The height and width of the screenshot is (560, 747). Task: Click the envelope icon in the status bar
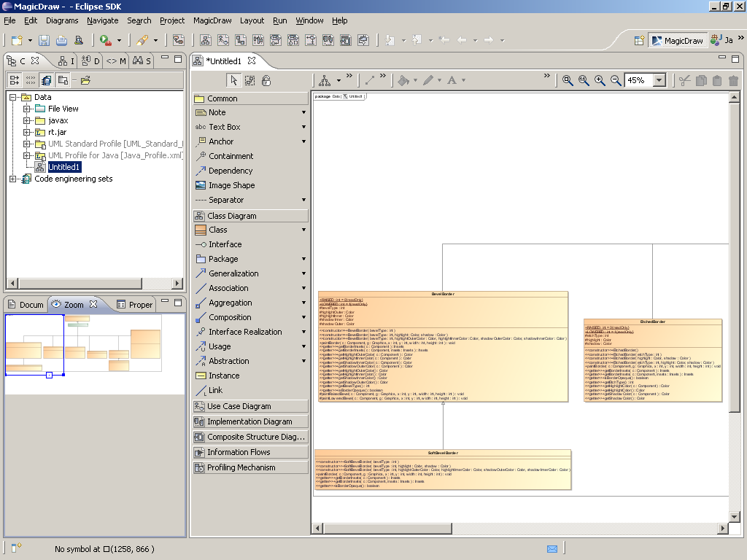coord(552,549)
